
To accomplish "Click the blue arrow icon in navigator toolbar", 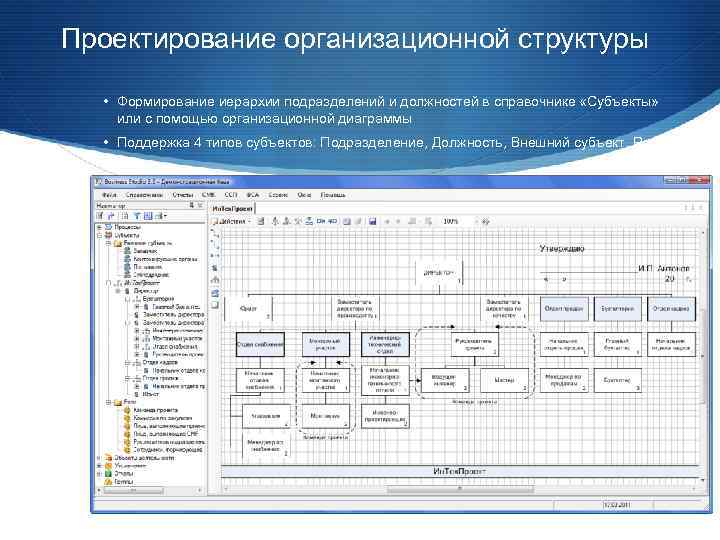I will point(111,215).
